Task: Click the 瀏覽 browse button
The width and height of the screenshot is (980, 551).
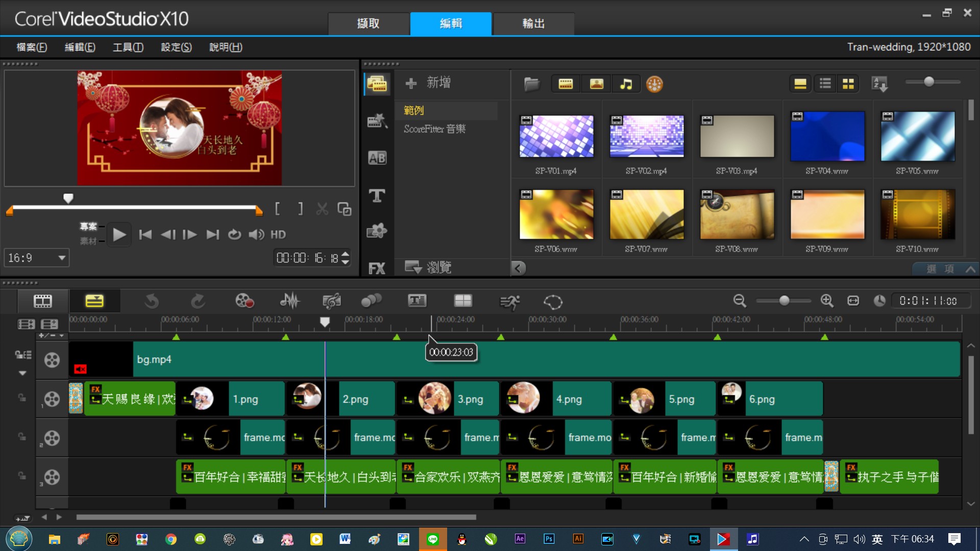Action: pyautogui.click(x=428, y=267)
